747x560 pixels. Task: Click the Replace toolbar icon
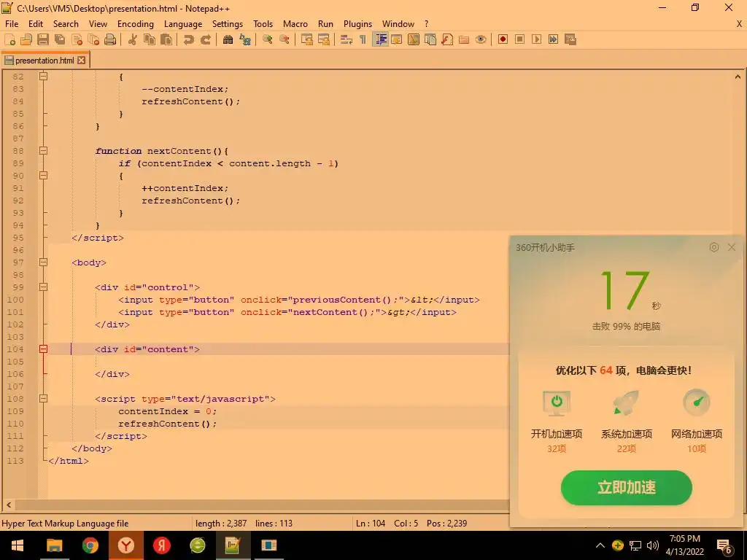tap(245, 39)
